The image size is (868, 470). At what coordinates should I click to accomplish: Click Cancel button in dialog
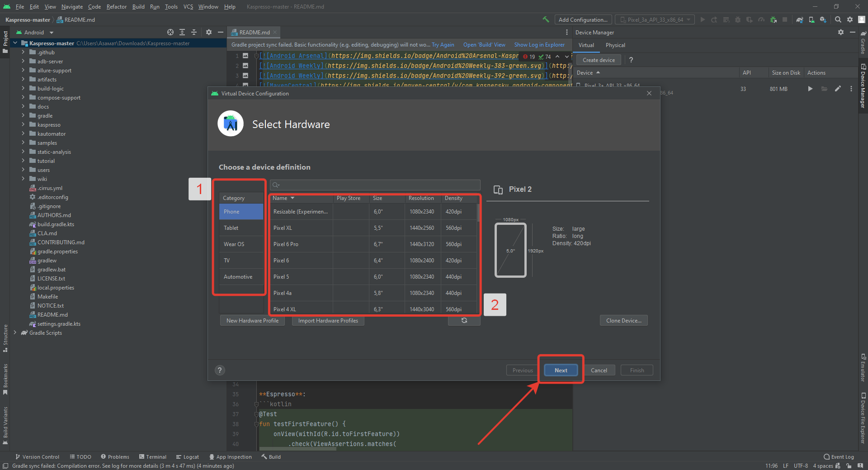[x=599, y=370]
